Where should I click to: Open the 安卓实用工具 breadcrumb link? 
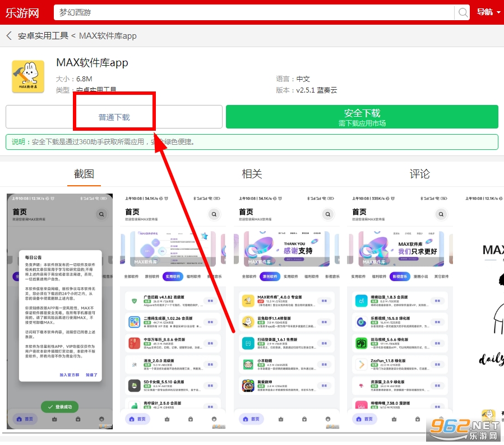[x=43, y=36]
